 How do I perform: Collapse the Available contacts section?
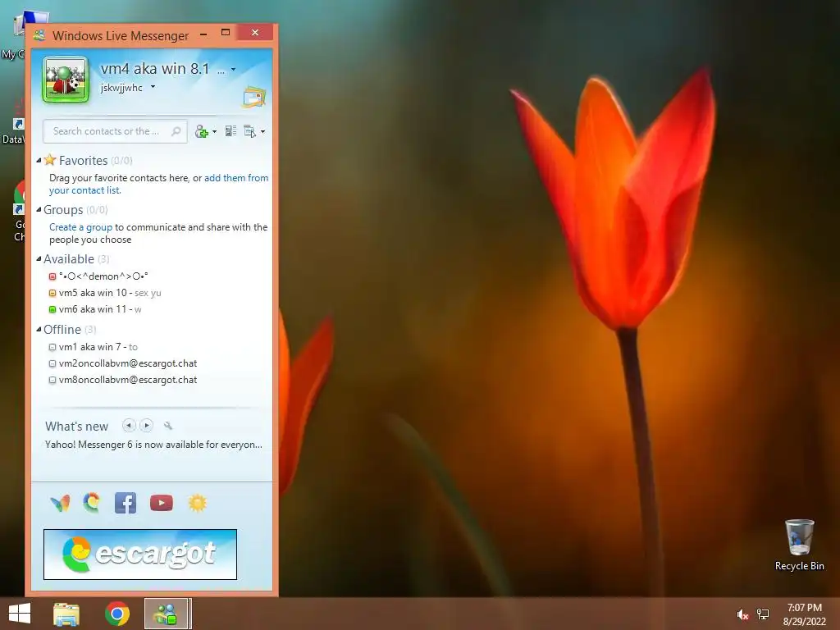[39, 258]
